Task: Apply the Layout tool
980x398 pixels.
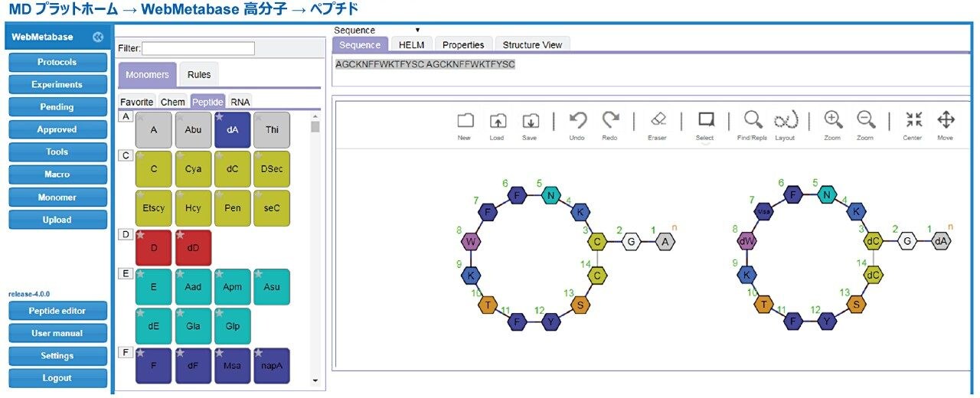Action: tap(786, 120)
